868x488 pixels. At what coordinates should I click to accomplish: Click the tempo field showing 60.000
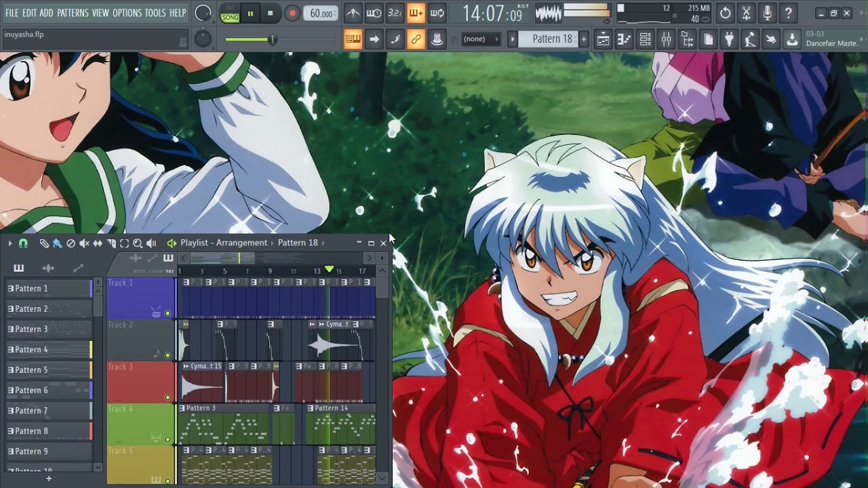pyautogui.click(x=321, y=14)
